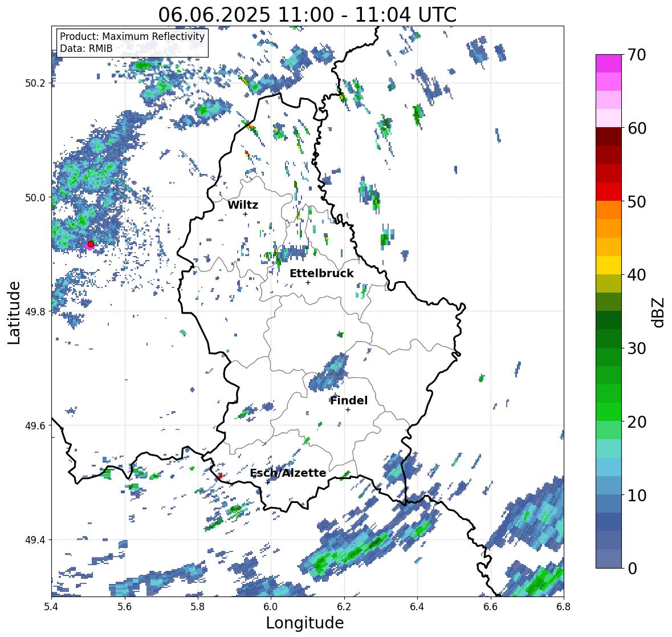Viewport: 672px width, 637px height.
Task: Click the yellow swatch just above 40 on colorbar
Action: point(609,265)
